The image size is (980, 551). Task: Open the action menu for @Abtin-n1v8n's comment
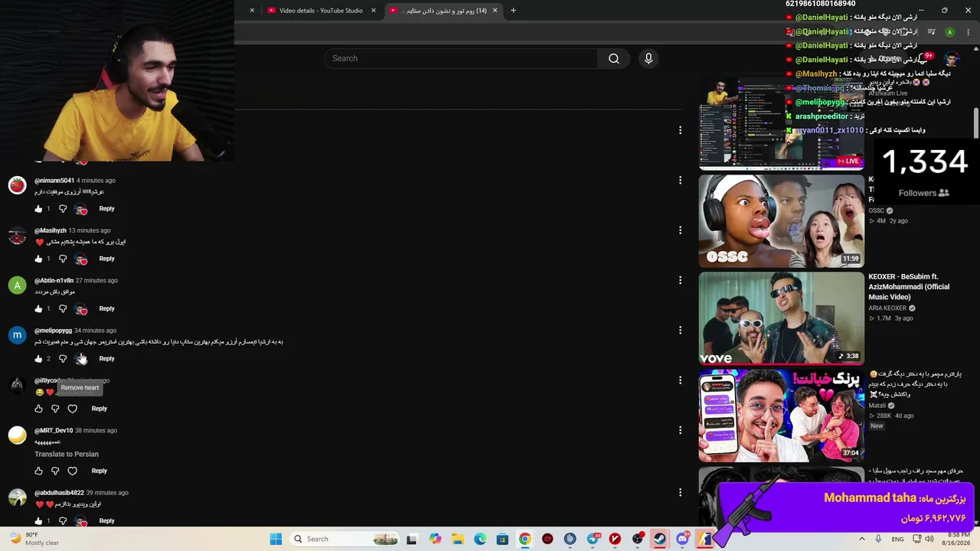click(680, 281)
